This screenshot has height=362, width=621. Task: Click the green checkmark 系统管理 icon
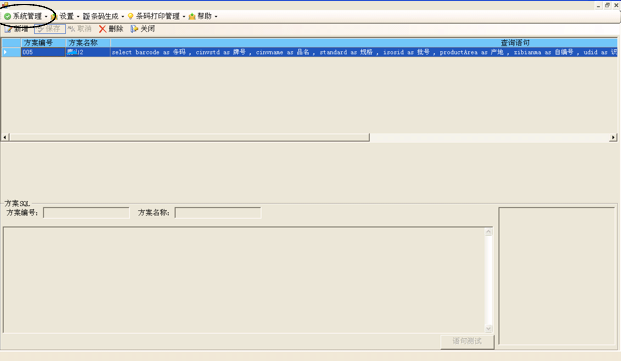coord(8,16)
